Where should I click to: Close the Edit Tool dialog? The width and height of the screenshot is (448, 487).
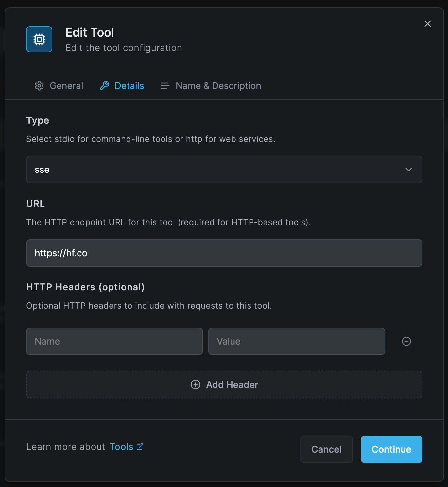pos(427,23)
